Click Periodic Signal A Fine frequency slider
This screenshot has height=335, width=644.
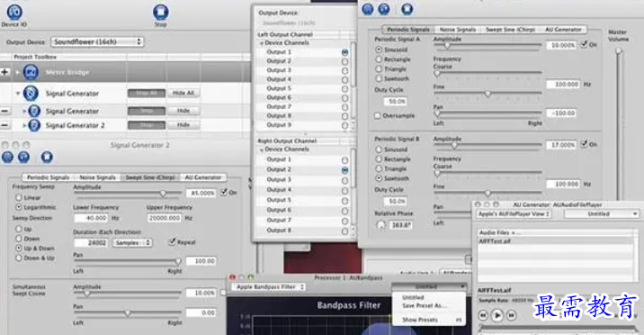(x=487, y=94)
